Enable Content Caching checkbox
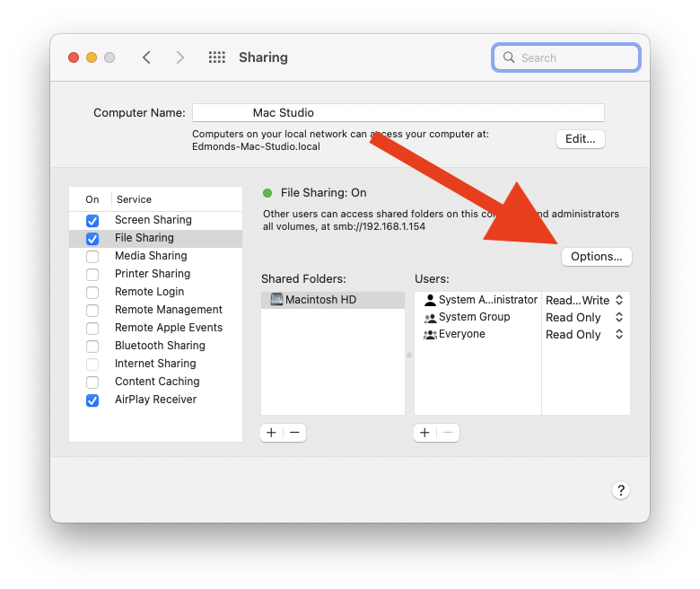The height and width of the screenshot is (589, 700). point(92,382)
